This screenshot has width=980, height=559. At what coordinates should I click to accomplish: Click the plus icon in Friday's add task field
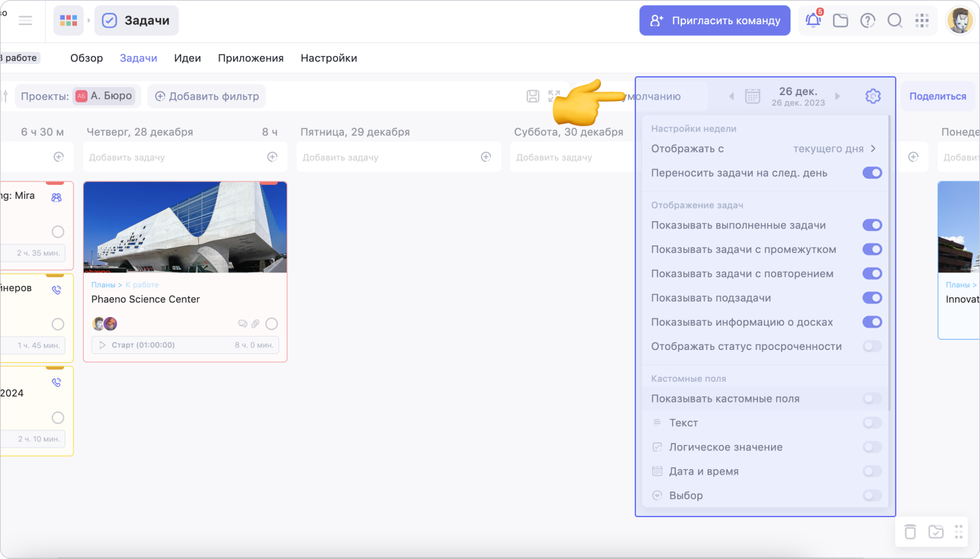click(x=486, y=157)
